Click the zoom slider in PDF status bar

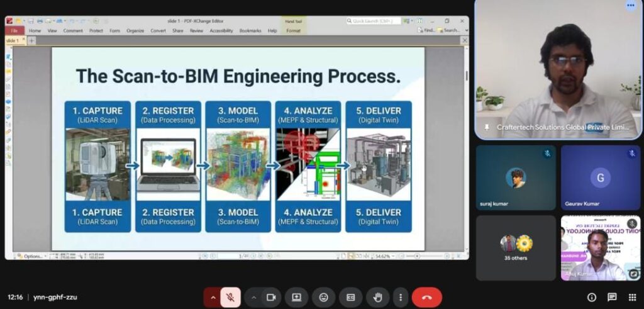[418, 256]
